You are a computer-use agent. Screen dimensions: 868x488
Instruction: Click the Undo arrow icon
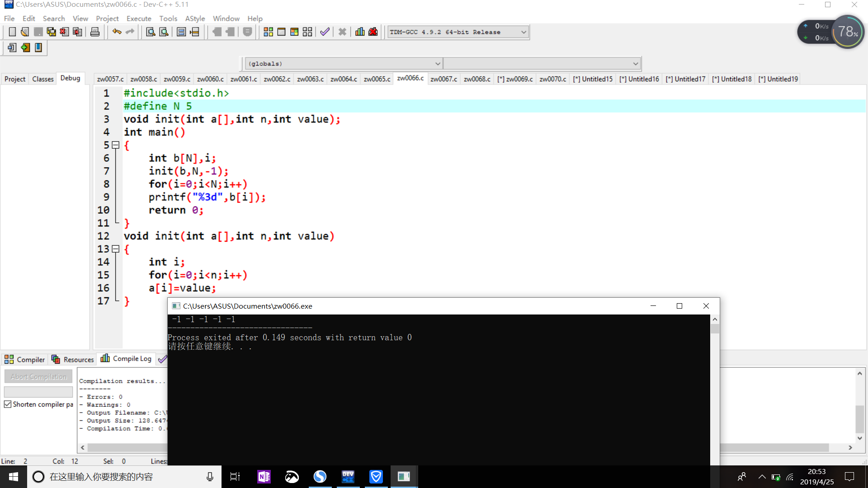click(x=117, y=32)
